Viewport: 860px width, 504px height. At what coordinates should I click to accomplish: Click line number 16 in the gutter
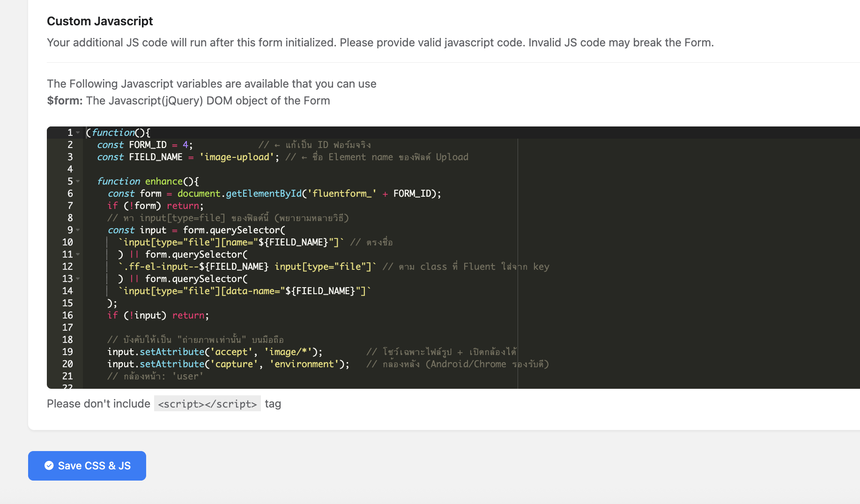[67, 316]
